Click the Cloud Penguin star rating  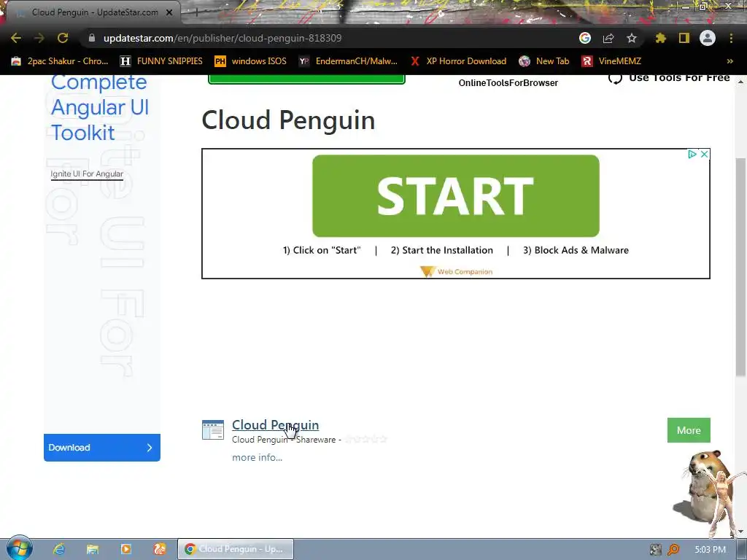[x=366, y=439]
